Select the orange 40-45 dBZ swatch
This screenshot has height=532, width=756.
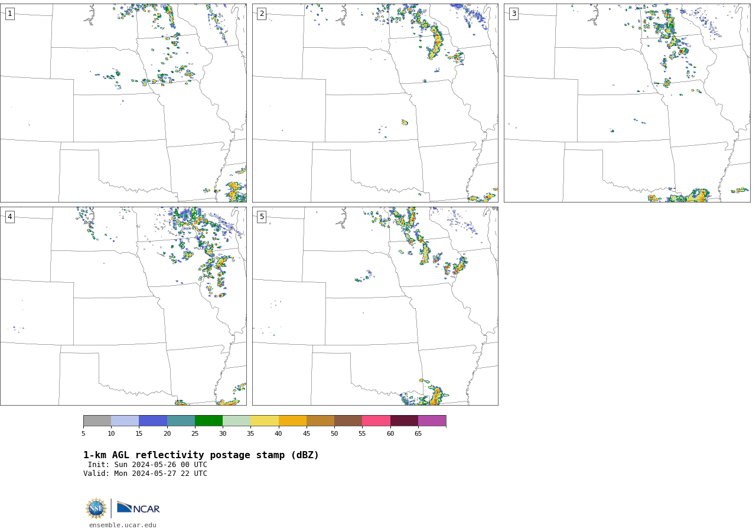(x=292, y=421)
